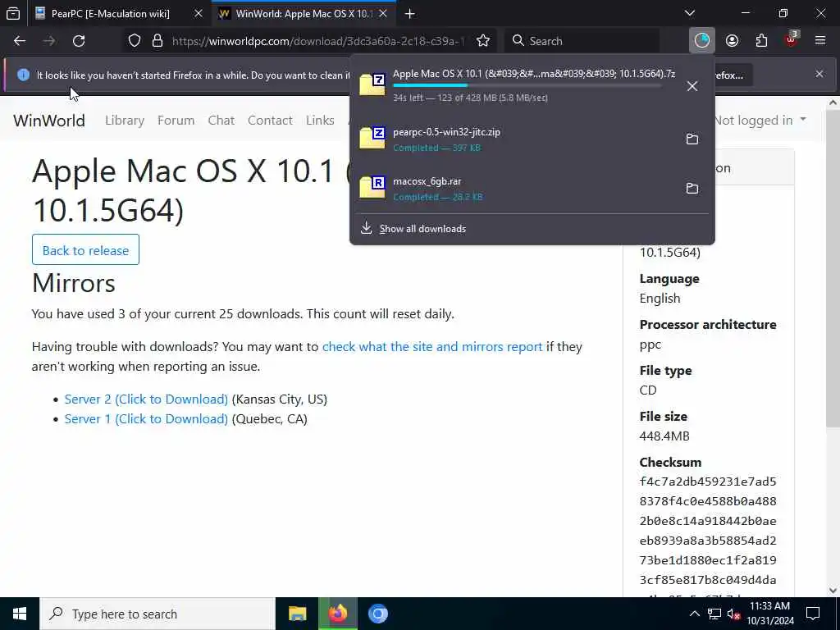This screenshot has height=630, width=840.
Task: Open Chromium from the taskbar
Action: point(378,614)
